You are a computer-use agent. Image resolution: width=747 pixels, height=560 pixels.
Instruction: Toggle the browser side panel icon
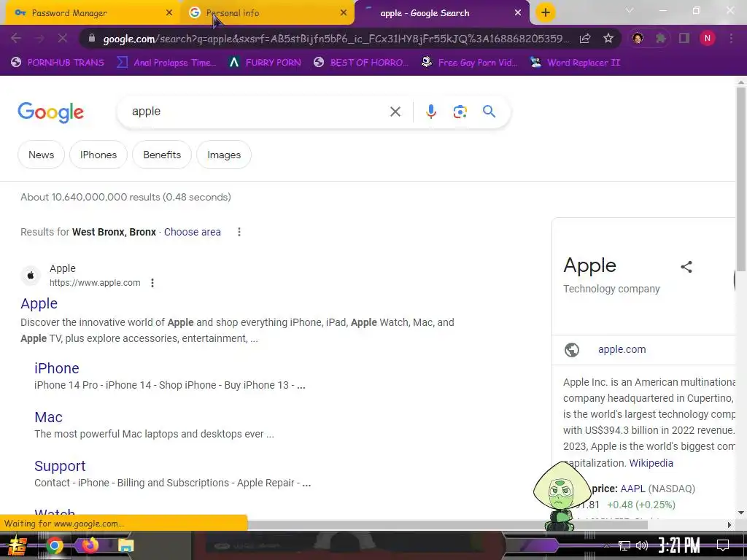[684, 39]
